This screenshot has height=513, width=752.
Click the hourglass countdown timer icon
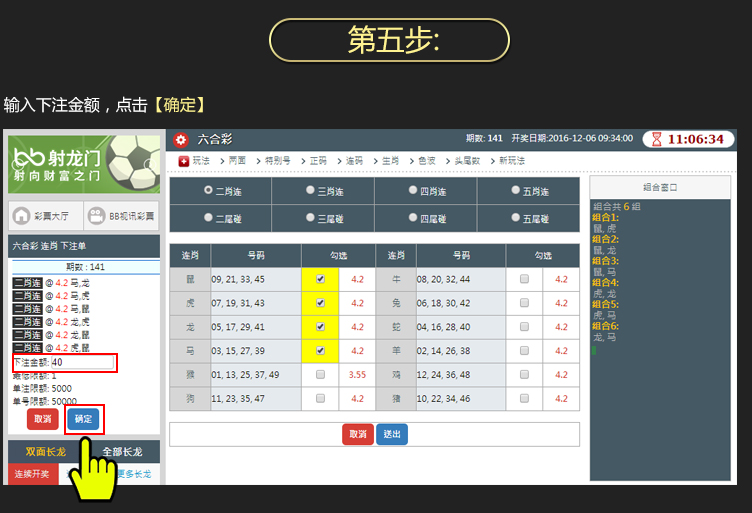tap(655, 140)
